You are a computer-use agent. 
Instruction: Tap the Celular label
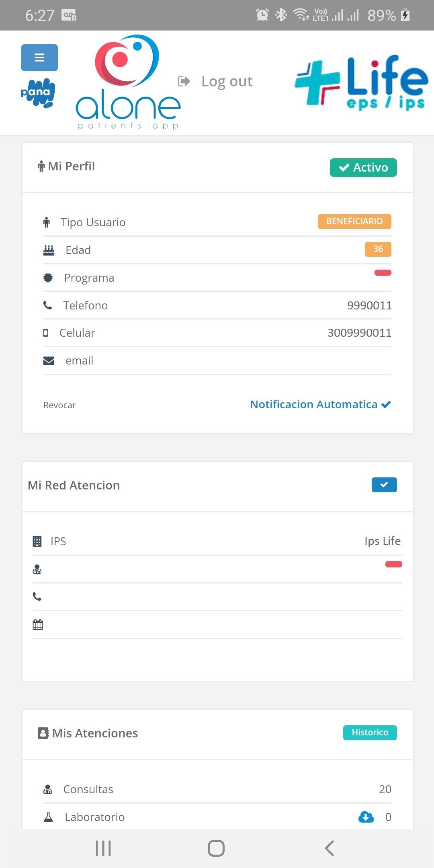[x=77, y=333]
